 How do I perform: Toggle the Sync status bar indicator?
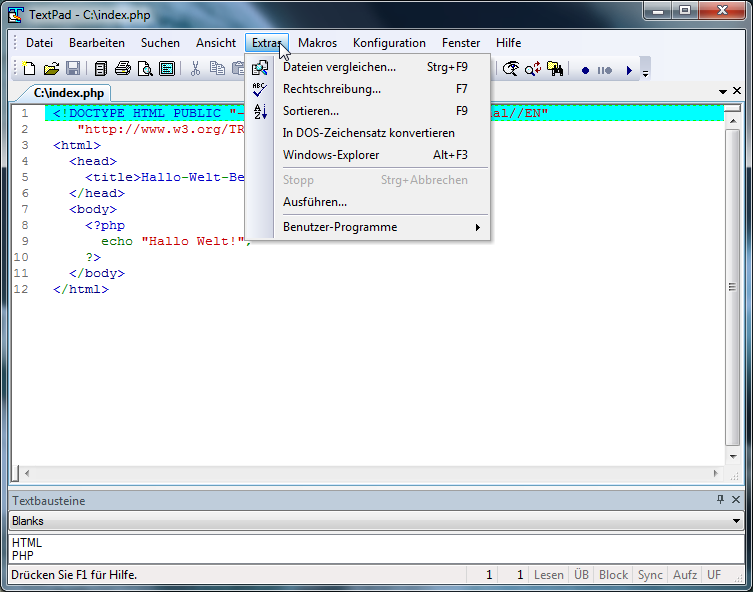650,575
